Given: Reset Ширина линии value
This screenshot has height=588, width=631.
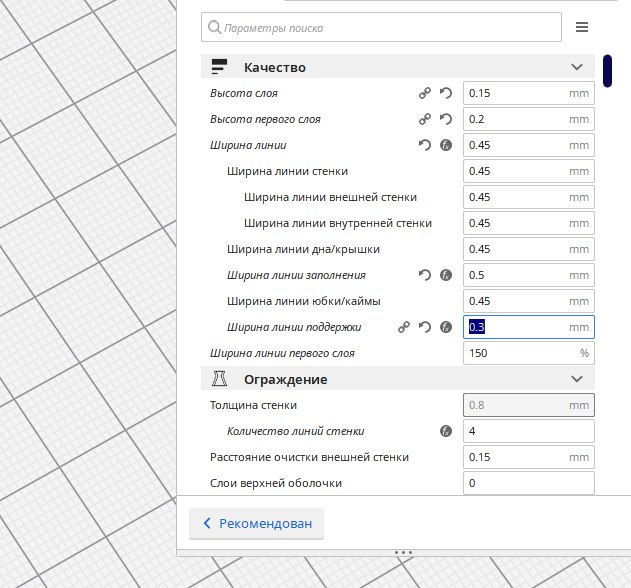Looking at the screenshot, I should coord(425,145).
